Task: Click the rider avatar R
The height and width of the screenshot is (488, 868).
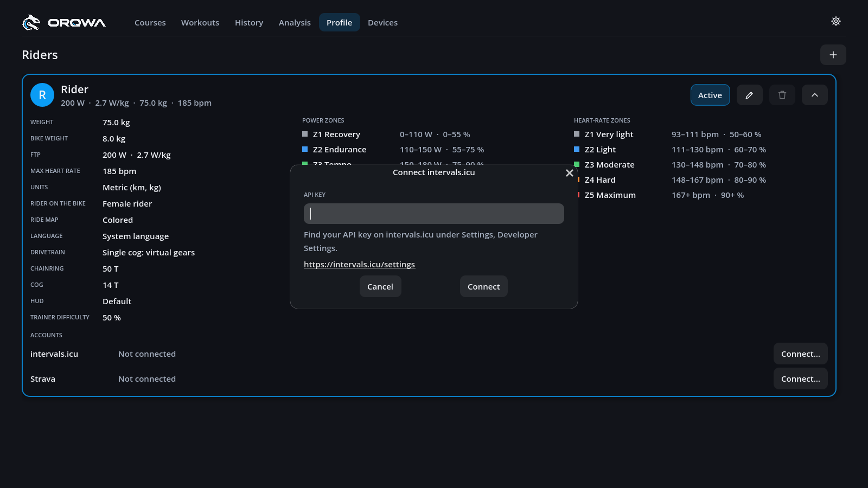Action: tap(42, 95)
